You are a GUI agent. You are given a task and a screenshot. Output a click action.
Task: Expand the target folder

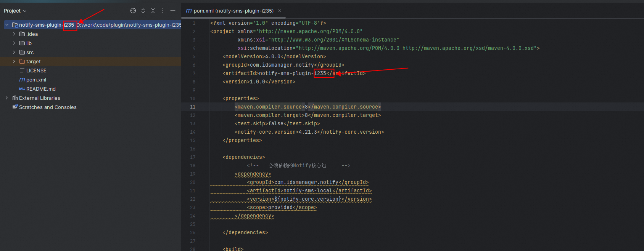14,61
